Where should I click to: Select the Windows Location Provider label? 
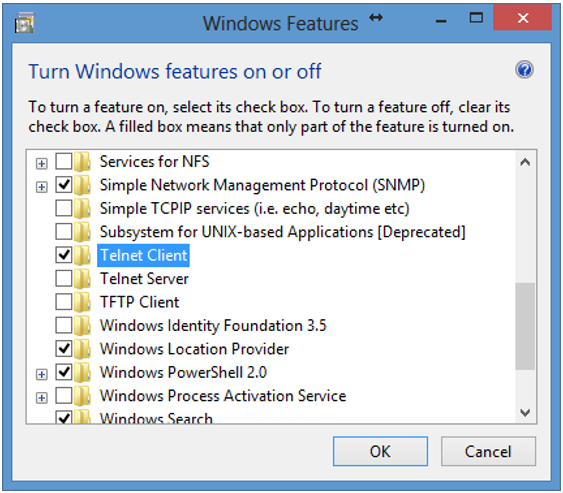pos(194,349)
